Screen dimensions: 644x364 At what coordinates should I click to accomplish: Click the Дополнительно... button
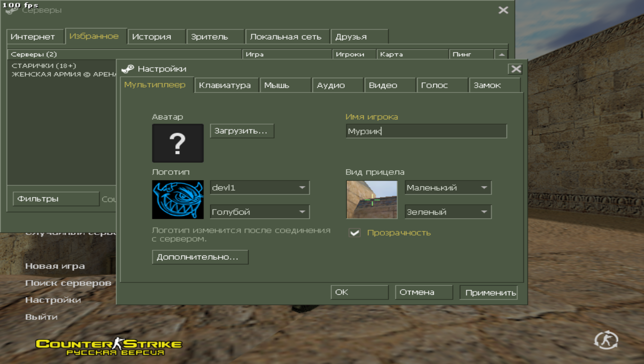200,257
